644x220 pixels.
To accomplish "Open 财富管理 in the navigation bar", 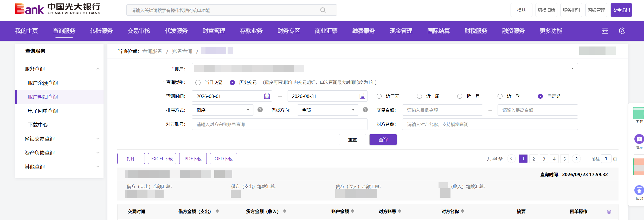I will click(214, 31).
